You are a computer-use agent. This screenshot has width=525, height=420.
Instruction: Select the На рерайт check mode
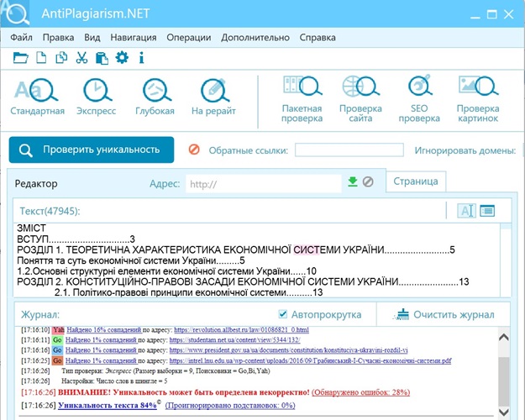click(213, 97)
